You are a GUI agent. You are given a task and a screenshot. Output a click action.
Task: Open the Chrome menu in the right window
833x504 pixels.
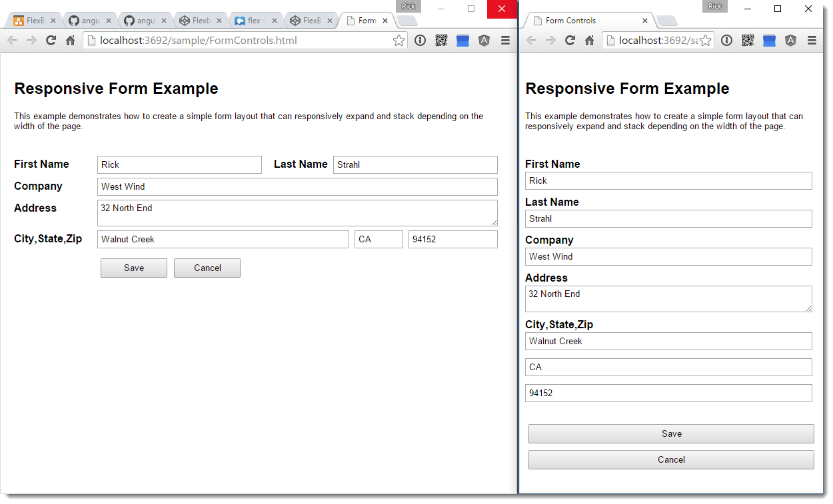click(x=812, y=40)
